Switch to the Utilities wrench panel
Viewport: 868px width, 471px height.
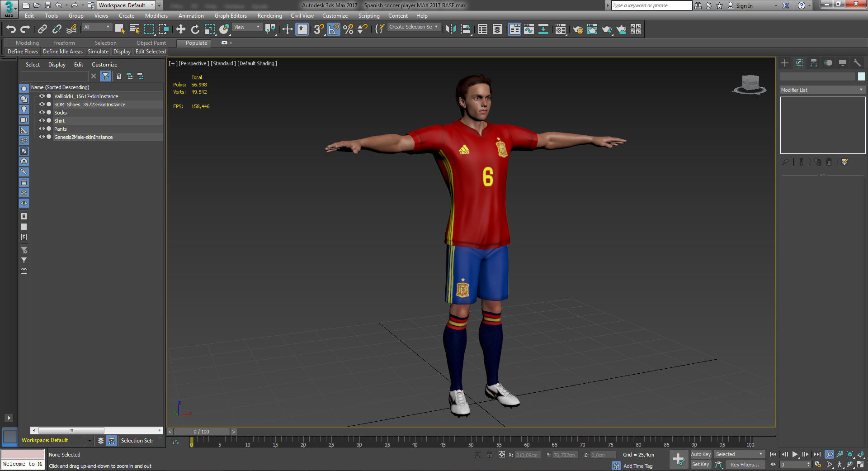click(857, 63)
